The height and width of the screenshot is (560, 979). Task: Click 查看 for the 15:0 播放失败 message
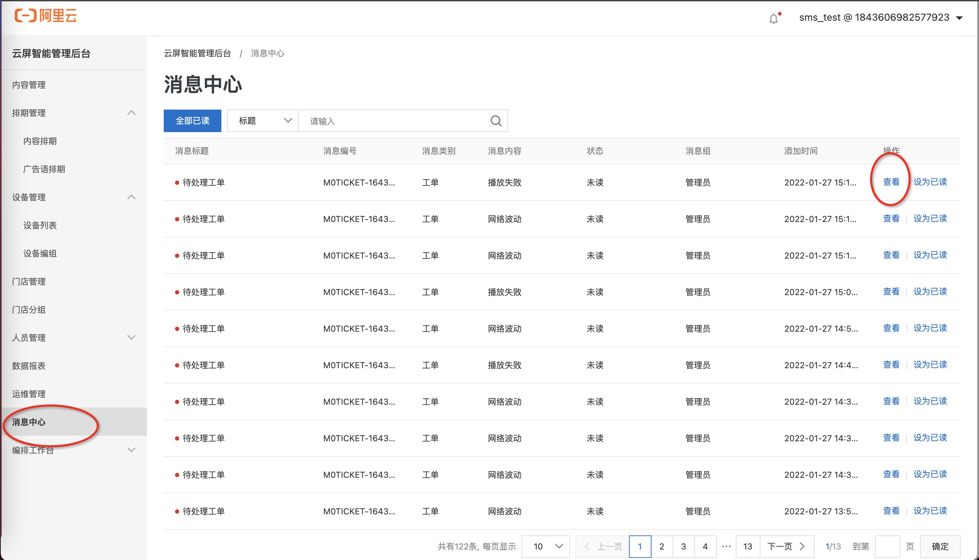point(891,292)
